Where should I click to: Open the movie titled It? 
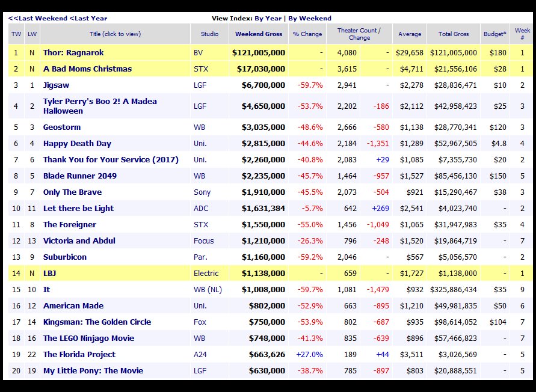coord(46,289)
